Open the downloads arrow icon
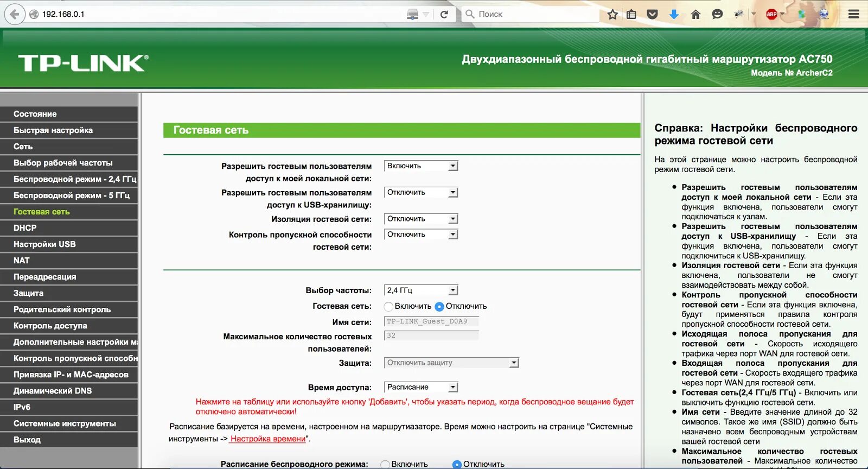This screenshot has width=868, height=469. coord(674,15)
